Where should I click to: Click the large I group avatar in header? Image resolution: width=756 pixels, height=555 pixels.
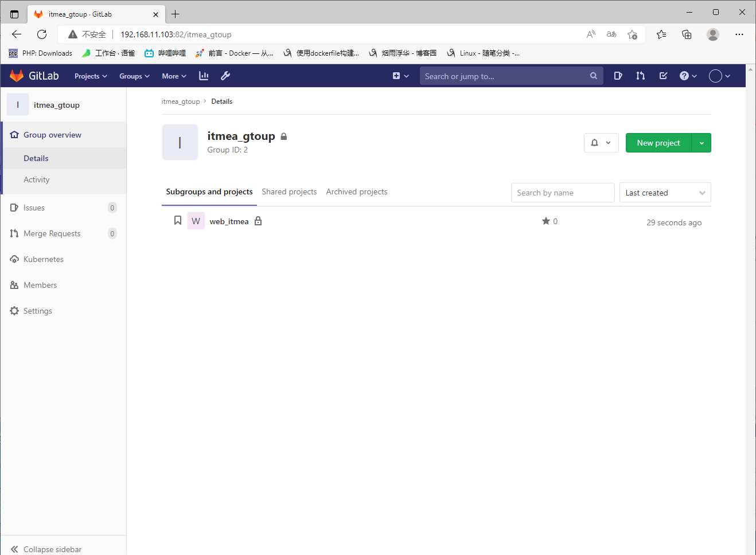[180, 142]
